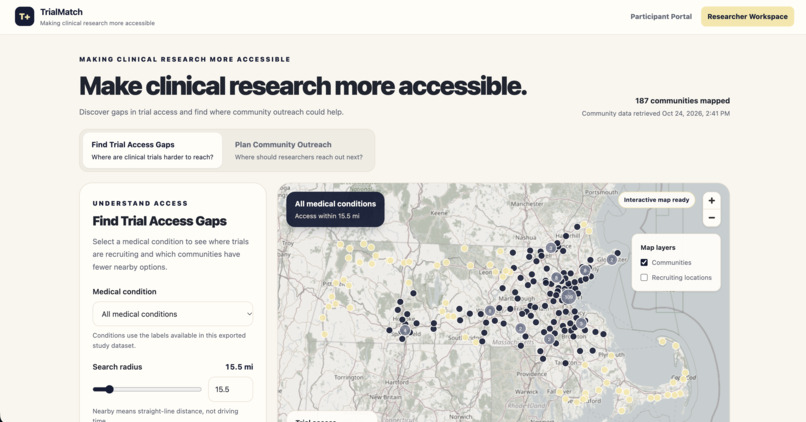Click the Search radius label

117,367
